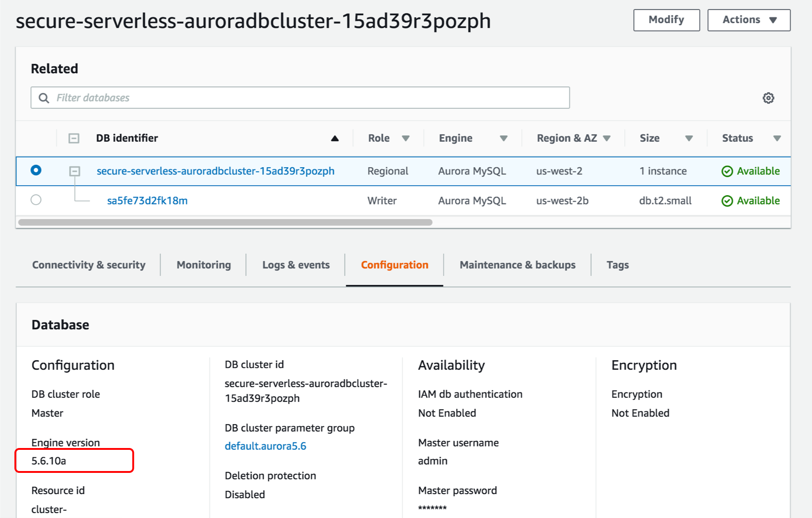Open the Role column filter arrow
The height and width of the screenshot is (518, 812).
click(x=406, y=138)
